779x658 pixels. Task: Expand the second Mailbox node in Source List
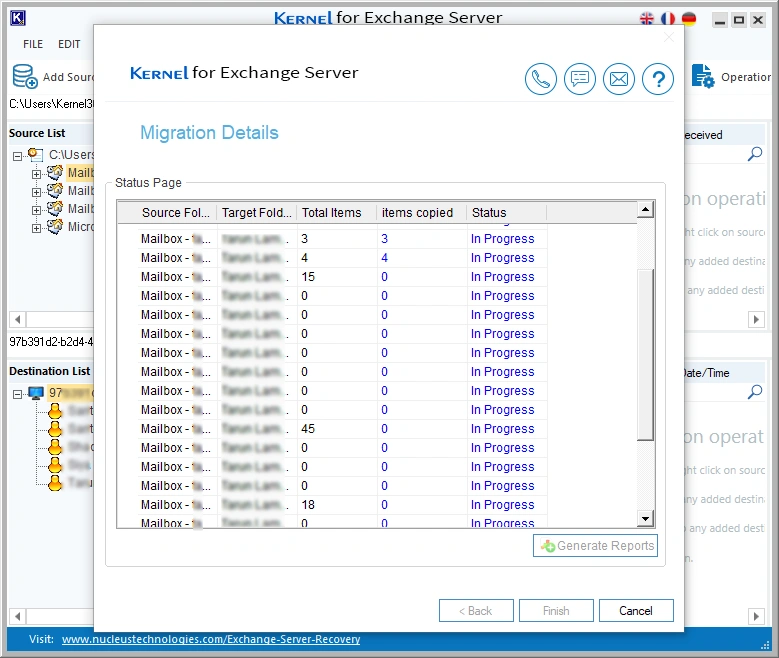coord(36,192)
